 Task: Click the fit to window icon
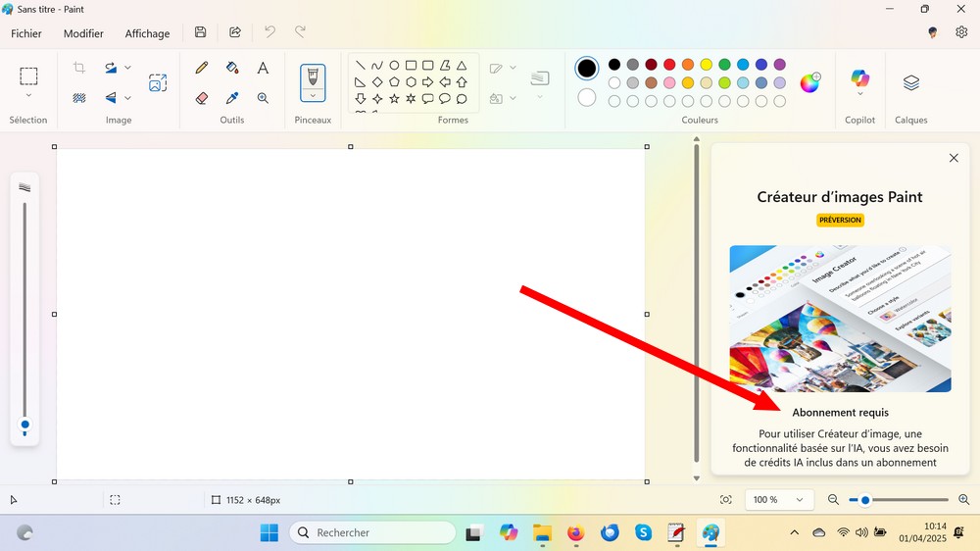(725, 500)
